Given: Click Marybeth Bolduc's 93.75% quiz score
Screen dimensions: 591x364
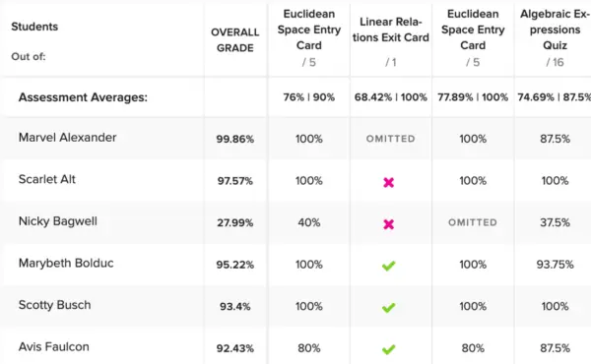Looking at the screenshot, I should click(555, 265).
